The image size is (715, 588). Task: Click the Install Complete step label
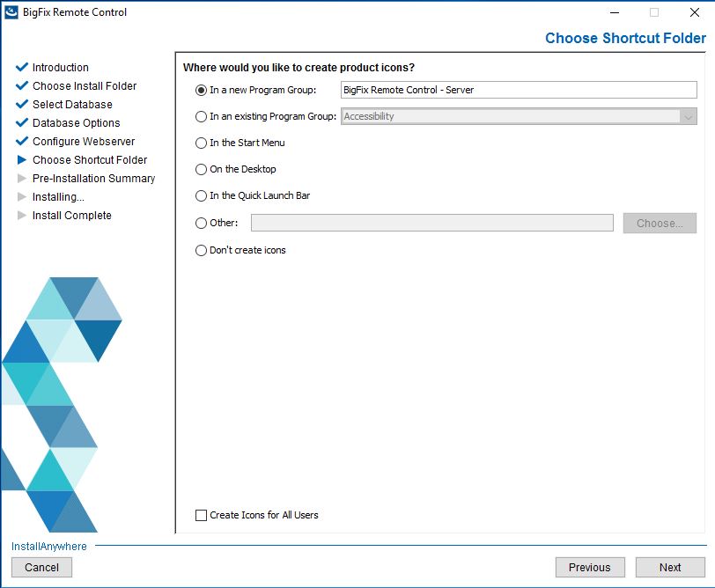(x=72, y=216)
